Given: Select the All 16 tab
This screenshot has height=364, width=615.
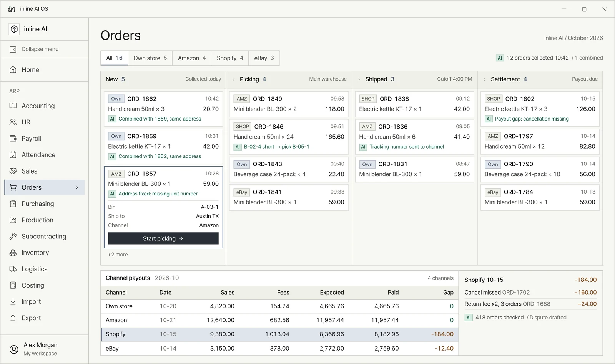Looking at the screenshot, I should tap(114, 58).
